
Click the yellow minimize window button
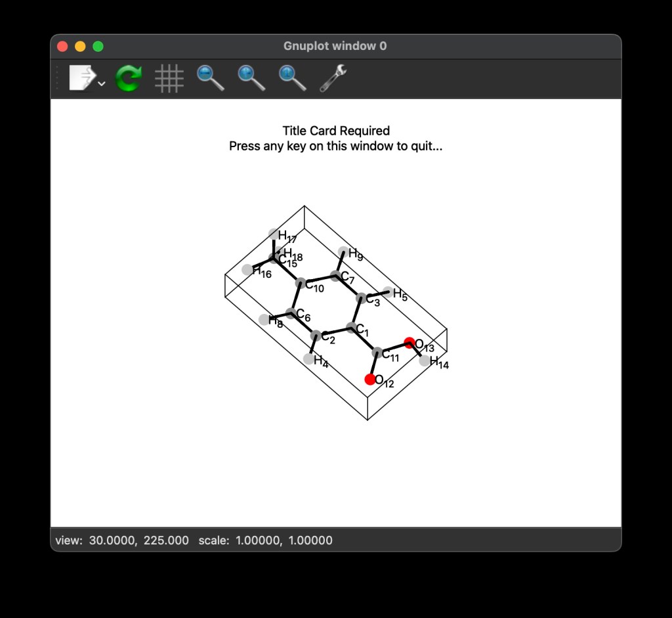[x=80, y=46]
